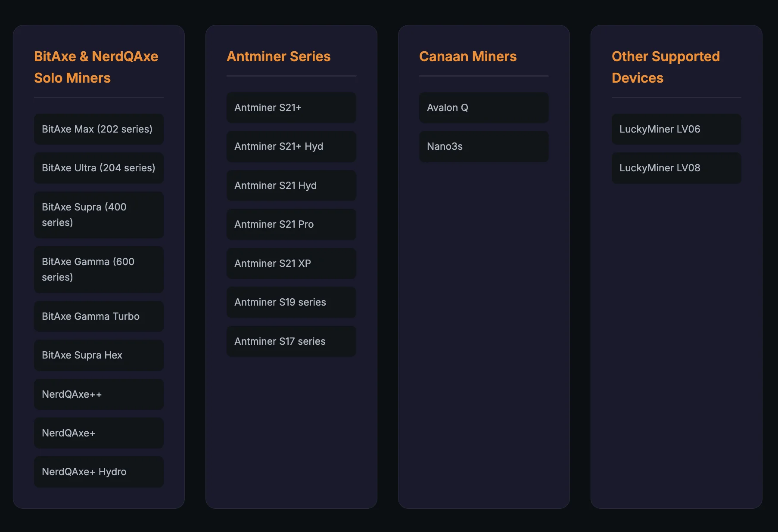Open the BitAxe Supra (400 series) card

(99, 215)
